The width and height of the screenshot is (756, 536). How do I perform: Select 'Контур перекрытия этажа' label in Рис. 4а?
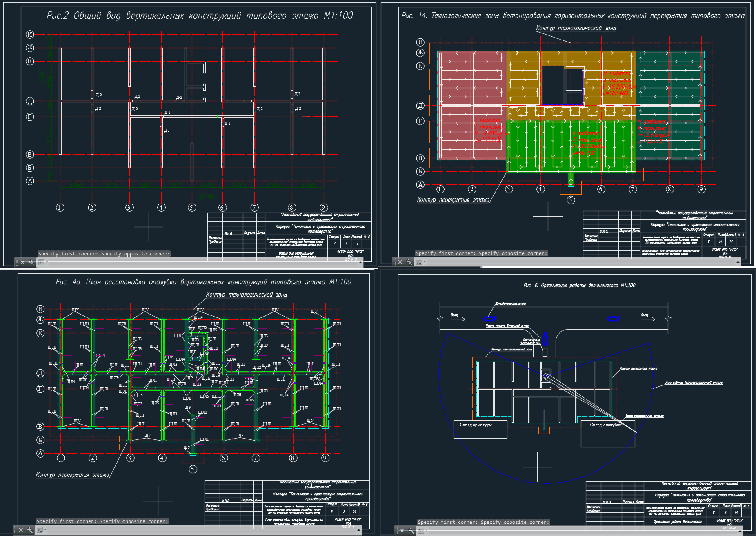(x=72, y=475)
